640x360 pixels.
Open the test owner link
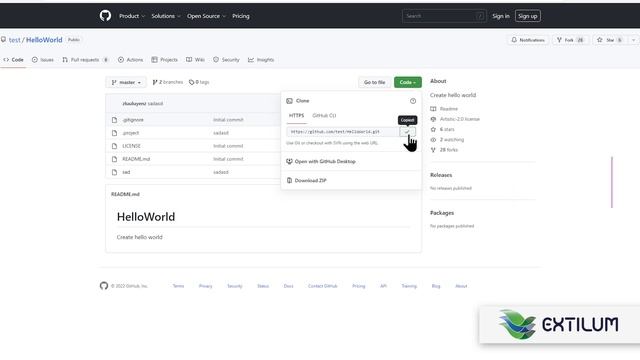click(x=14, y=40)
